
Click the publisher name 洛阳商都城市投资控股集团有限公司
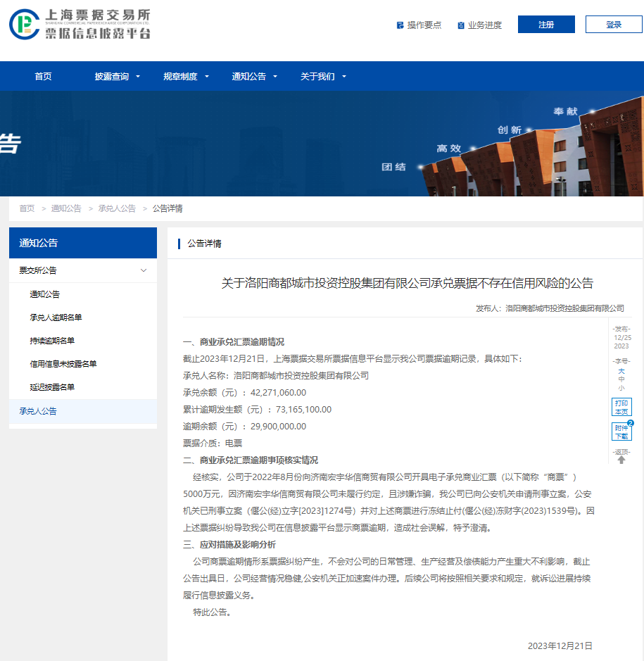564,308
